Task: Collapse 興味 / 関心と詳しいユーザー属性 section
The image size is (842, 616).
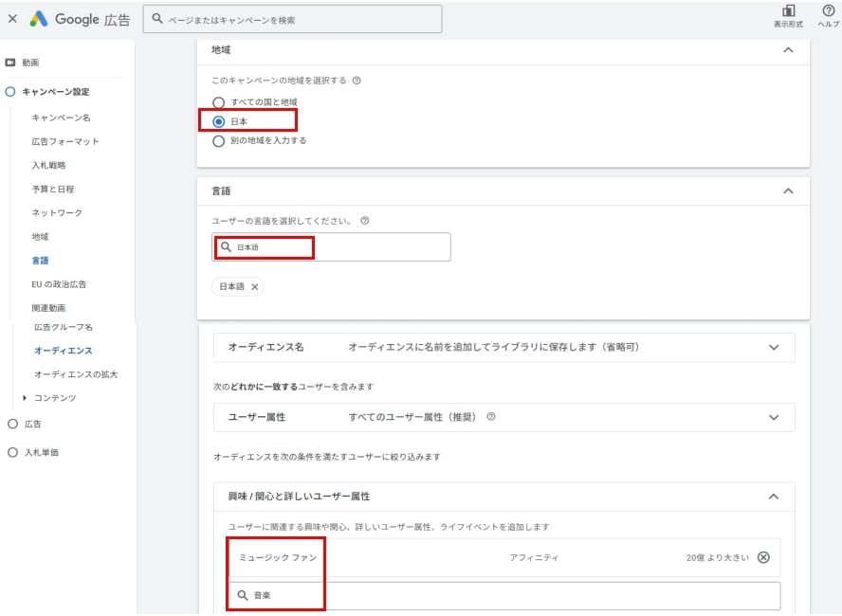Action: 774,497
